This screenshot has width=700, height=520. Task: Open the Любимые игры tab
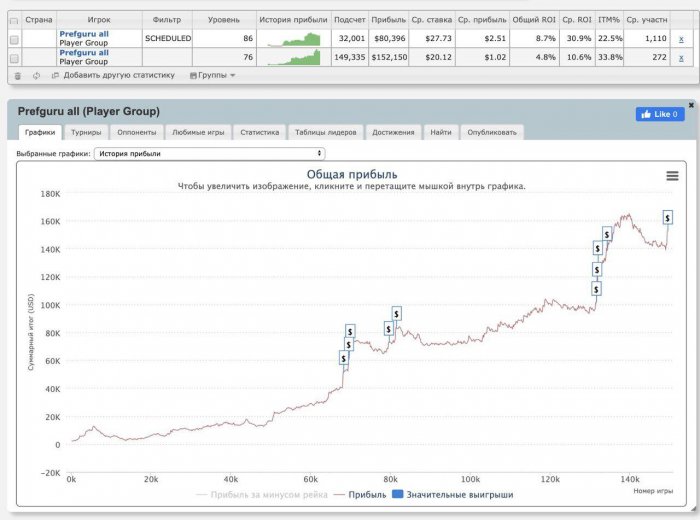tap(198, 132)
